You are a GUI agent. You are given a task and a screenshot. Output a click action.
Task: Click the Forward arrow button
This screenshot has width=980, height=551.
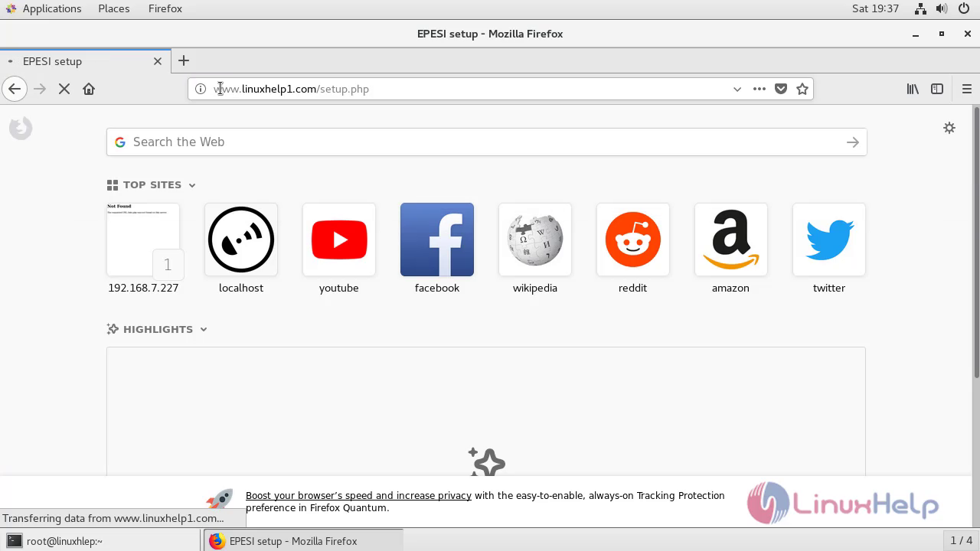(x=40, y=89)
